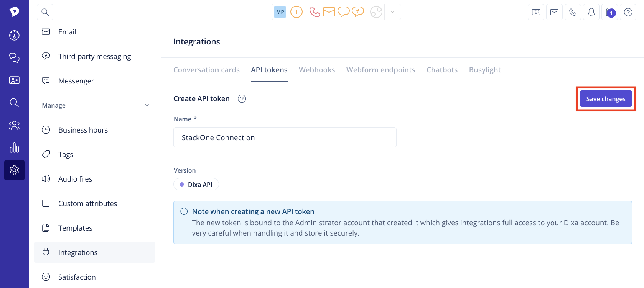This screenshot has width=644, height=288.
Task: Toggle the messaging bubble with arrows icon
Action: tap(358, 12)
